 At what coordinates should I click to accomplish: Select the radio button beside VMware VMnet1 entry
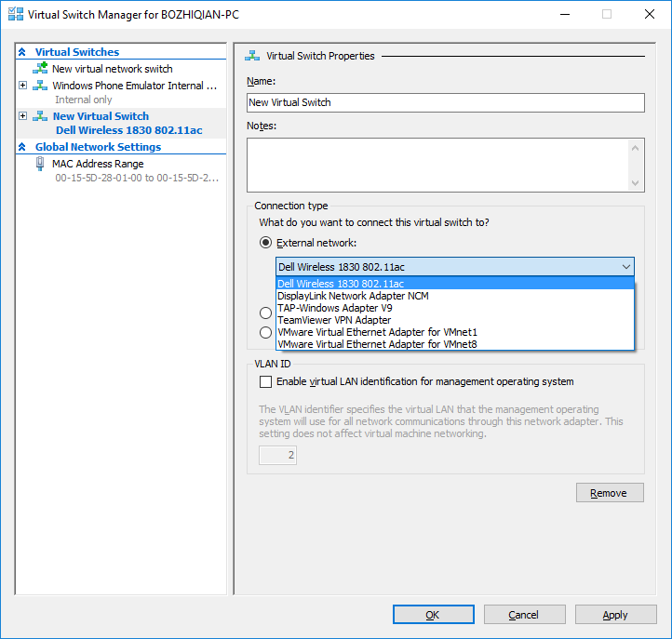click(265, 332)
